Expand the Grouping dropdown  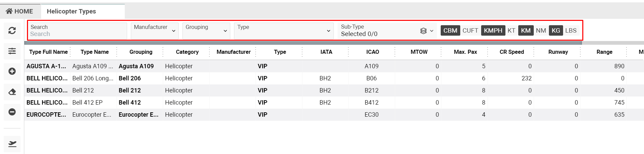pyautogui.click(x=206, y=31)
